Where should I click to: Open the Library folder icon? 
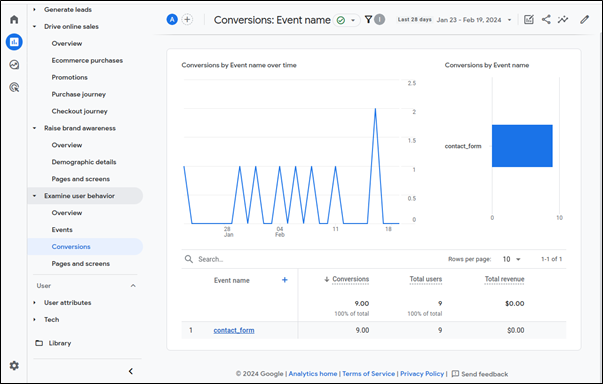39,343
